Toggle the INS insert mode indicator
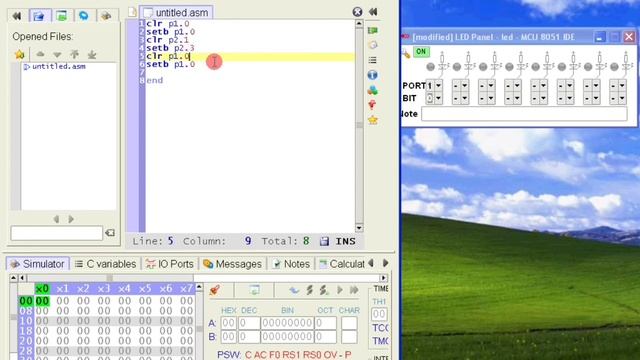The image size is (640, 360). click(x=345, y=242)
